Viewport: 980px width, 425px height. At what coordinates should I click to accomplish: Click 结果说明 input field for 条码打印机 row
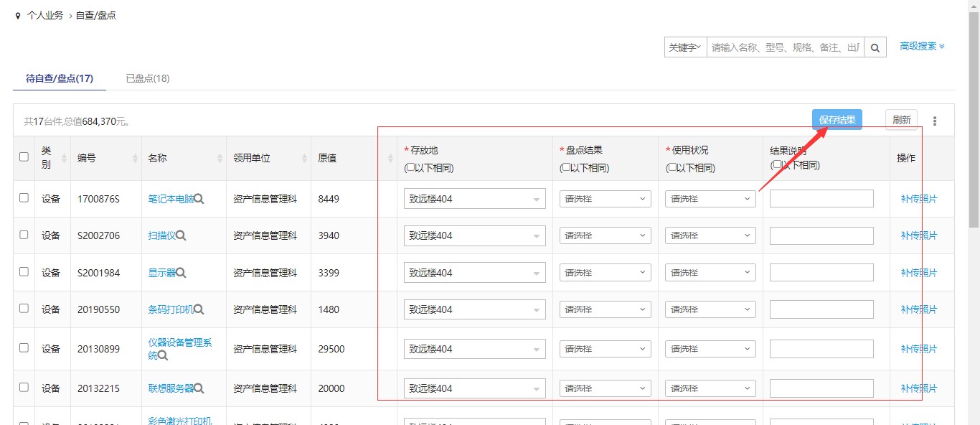coord(821,309)
